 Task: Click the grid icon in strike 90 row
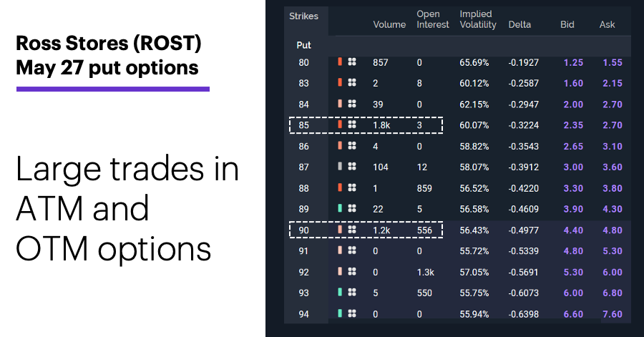point(352,230)
